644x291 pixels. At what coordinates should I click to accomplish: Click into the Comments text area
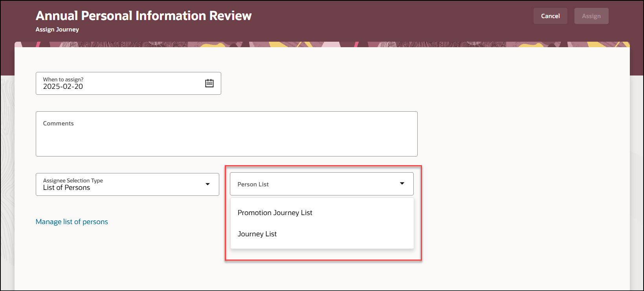(x=227, y=134)
